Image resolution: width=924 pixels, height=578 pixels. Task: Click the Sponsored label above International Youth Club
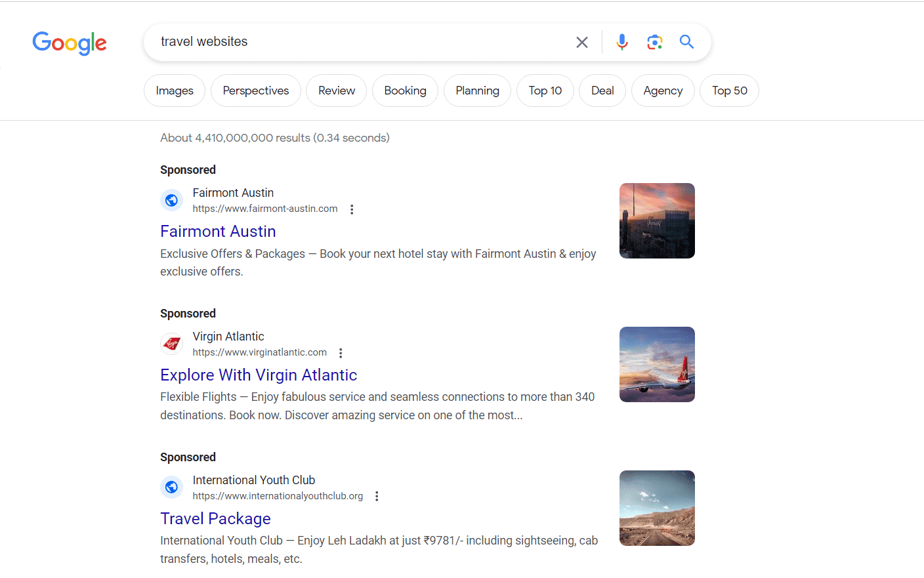[x=188, y=457]
